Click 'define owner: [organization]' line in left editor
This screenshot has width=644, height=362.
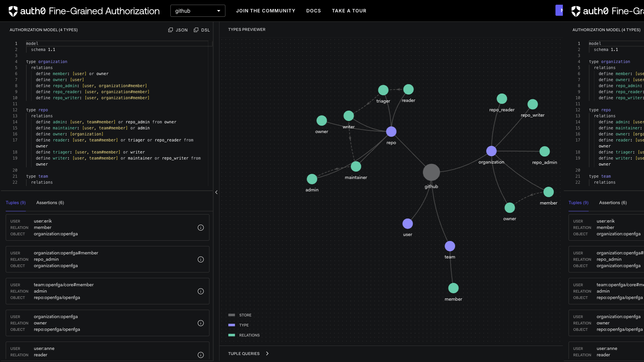coord(70,134)
